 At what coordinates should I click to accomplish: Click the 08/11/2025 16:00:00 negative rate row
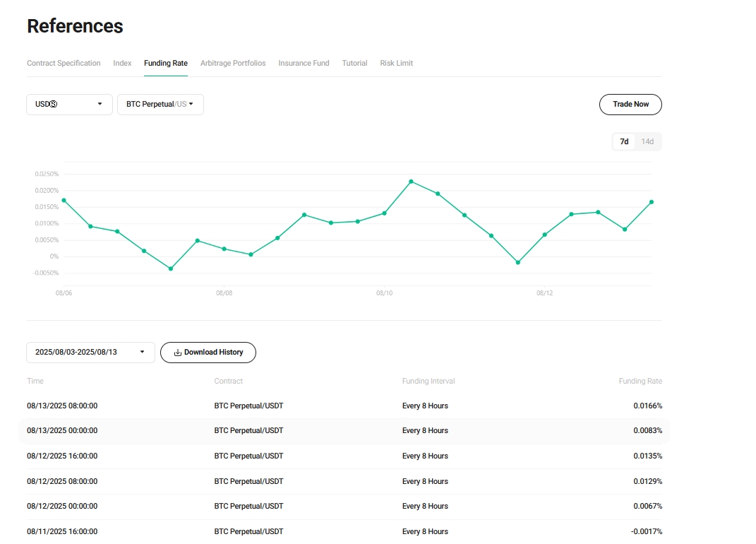click(x=344, y=531)
